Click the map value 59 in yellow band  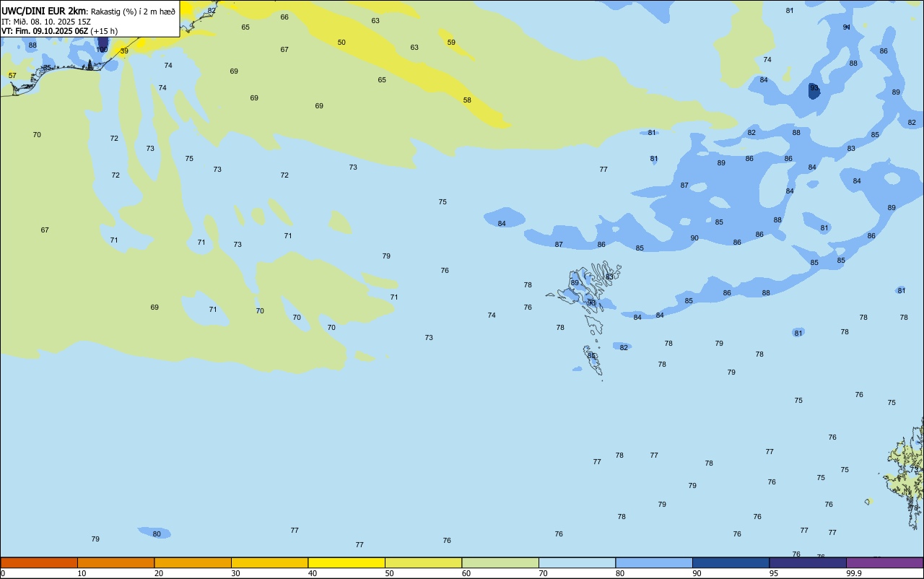point(451,43)
